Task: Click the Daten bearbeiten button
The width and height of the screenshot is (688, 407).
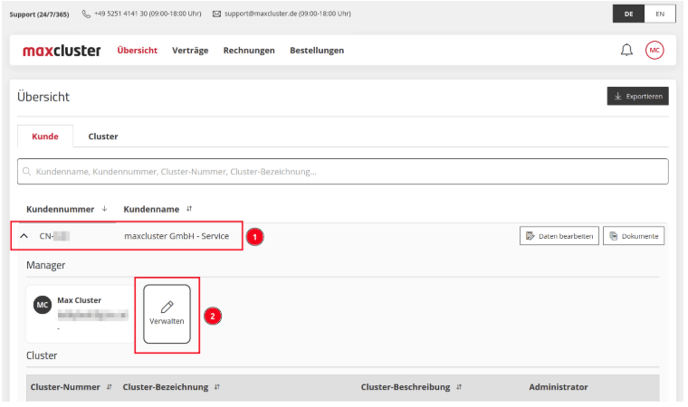Action: click(559, 236)
